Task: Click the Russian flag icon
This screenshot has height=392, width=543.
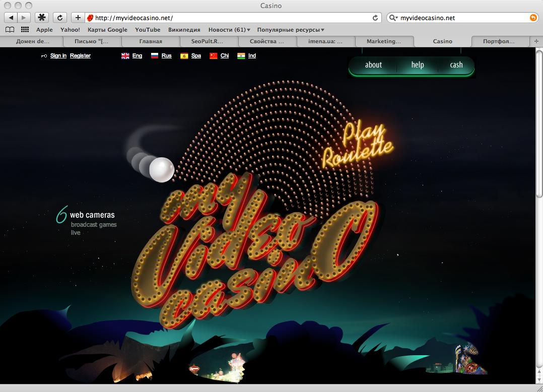Action: pos(155,56)
